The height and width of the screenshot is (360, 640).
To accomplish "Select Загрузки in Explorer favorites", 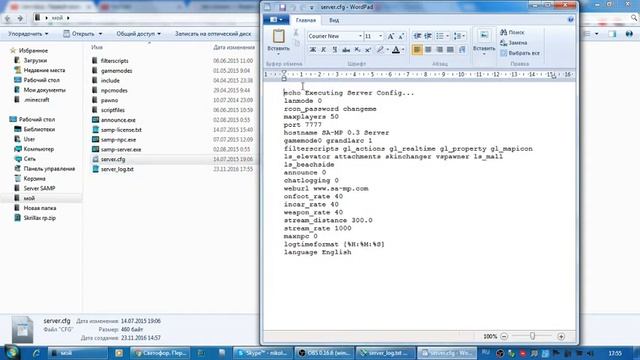I will pyautogui.click(x=35, y=60).
